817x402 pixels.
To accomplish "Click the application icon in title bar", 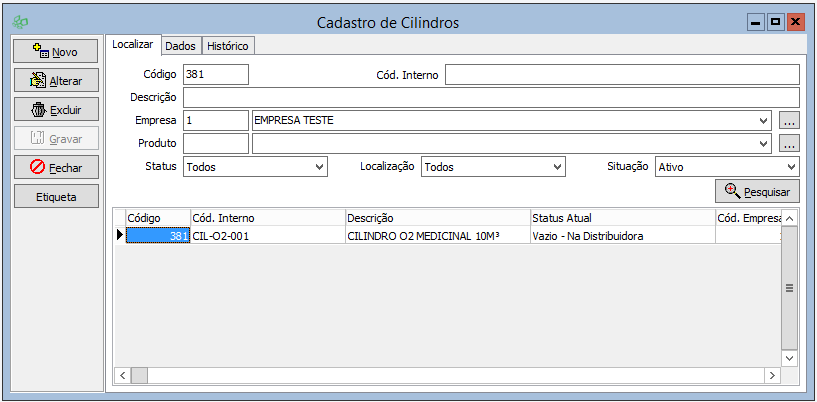I will pos(21,22).
